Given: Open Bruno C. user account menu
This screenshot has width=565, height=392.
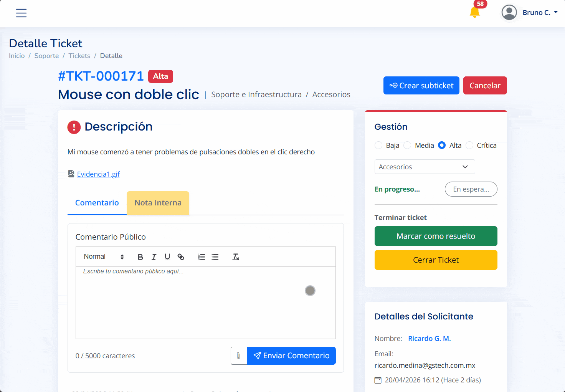Looking at the screenshot, I should tap(530, 13).
